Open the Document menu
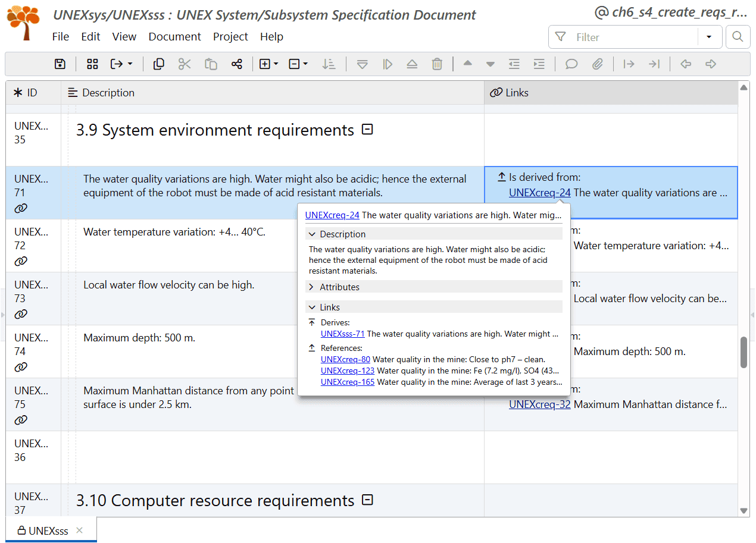 (174, 37)
